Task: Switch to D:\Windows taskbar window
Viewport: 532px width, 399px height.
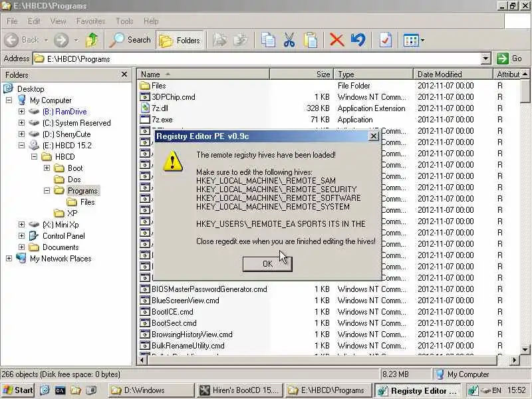Action: [x=152, y=390]
